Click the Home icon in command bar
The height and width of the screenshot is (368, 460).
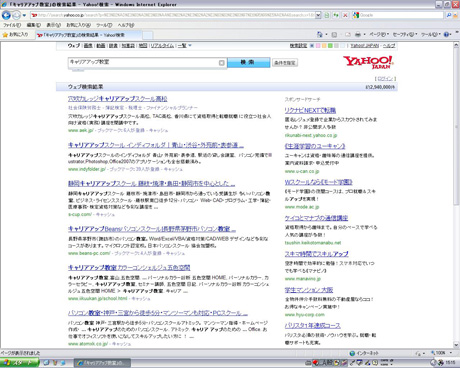pyautogui.click(x=320, y=34)
